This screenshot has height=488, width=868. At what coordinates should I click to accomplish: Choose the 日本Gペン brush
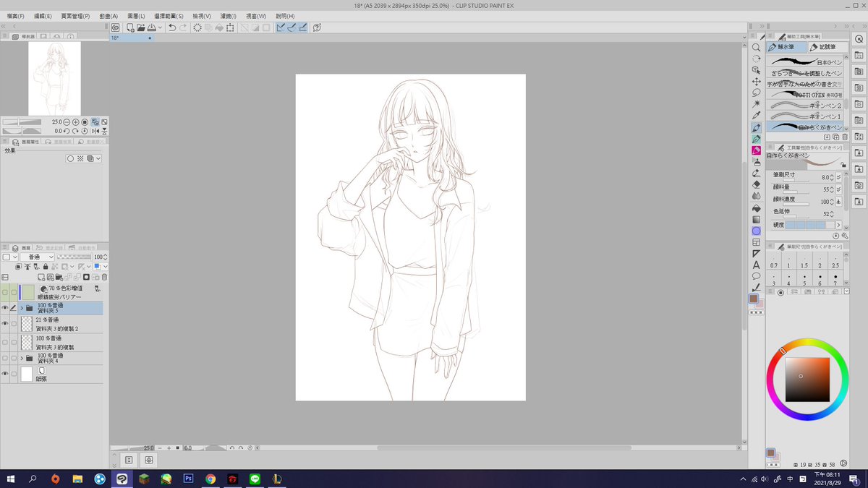805,63
